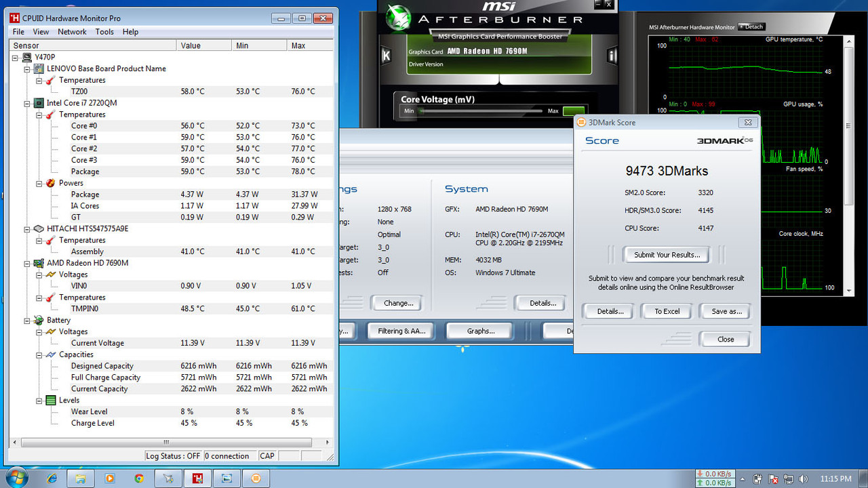The width and height of the screenshot is (868, 488).
Task: Launch Internet Explorer from the taskbar
Action: tap(52, 478)
